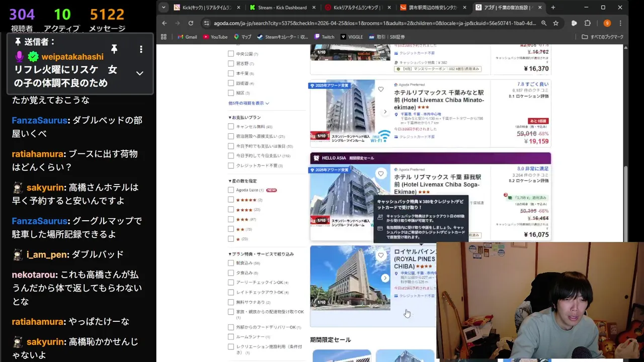Check the クレジットカード不要 filter
Image resolution: width=644 pixels, height=362 pixels.
click(x=231, y=165)
